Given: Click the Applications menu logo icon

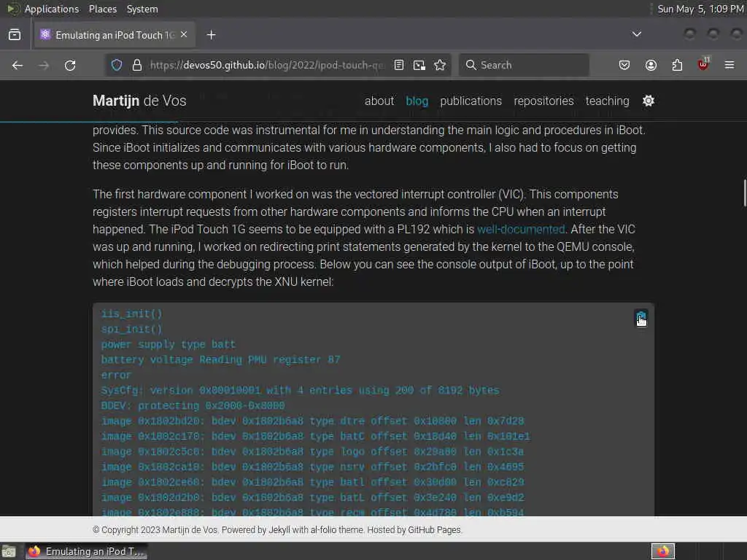Looking at the screenshot, I should (x=12, y=9).
